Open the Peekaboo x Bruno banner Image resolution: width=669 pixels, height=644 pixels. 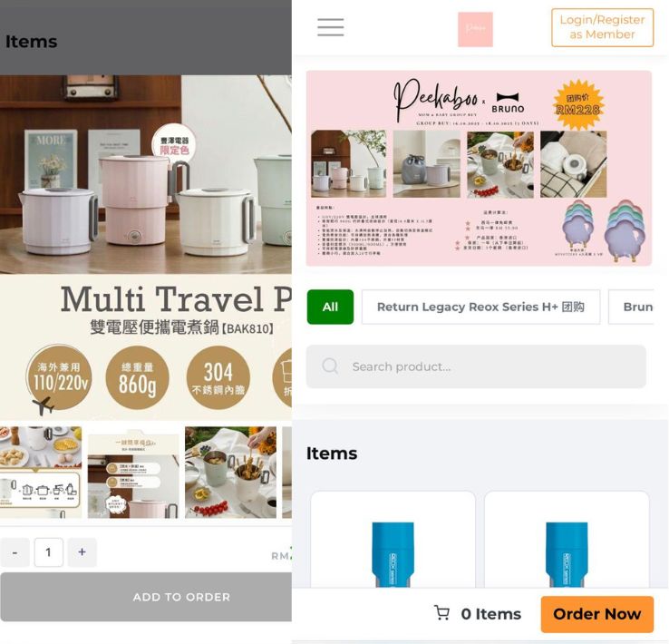point(479,168)
